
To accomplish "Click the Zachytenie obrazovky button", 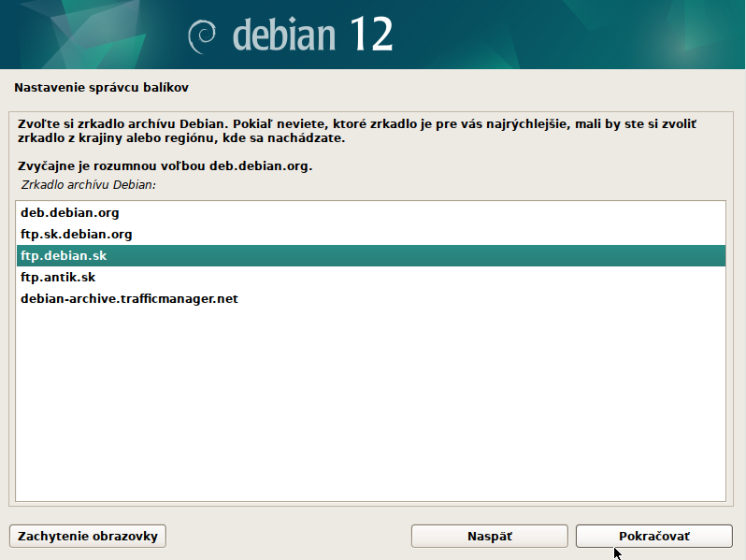I will click(89, 536).
